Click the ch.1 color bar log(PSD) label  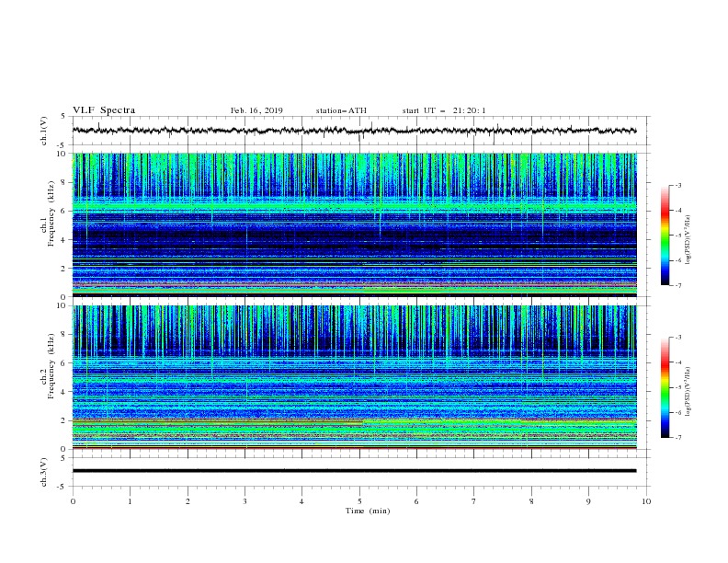click(x=688, y=240)
